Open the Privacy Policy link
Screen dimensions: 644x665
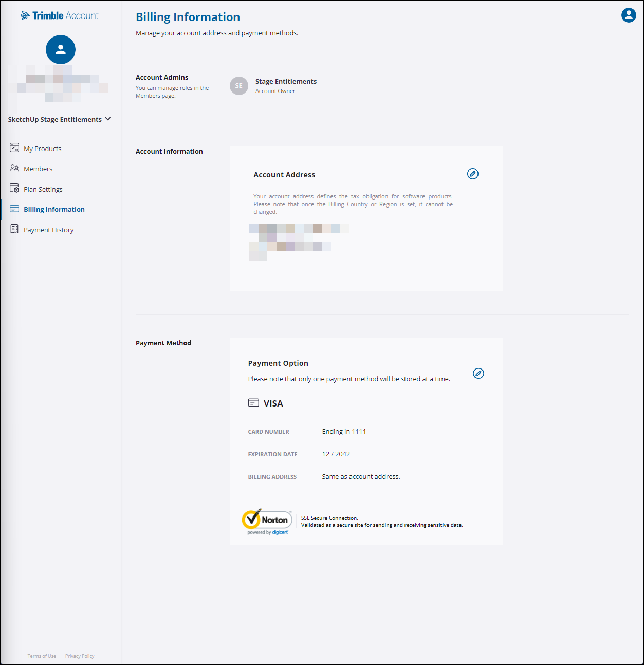coord(79,656)
